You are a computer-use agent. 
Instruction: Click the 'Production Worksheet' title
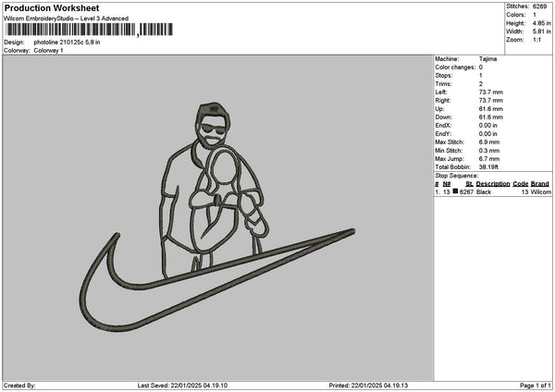52,8
